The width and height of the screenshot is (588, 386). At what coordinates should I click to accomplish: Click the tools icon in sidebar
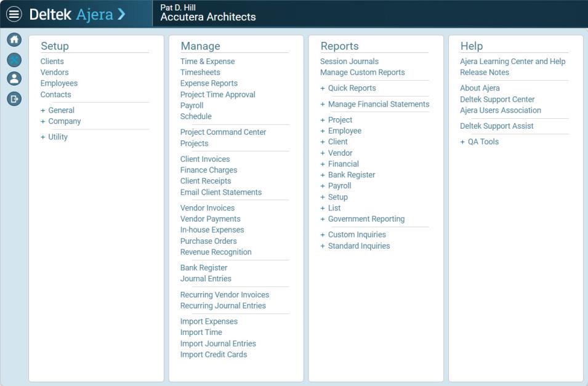(14, 60)
